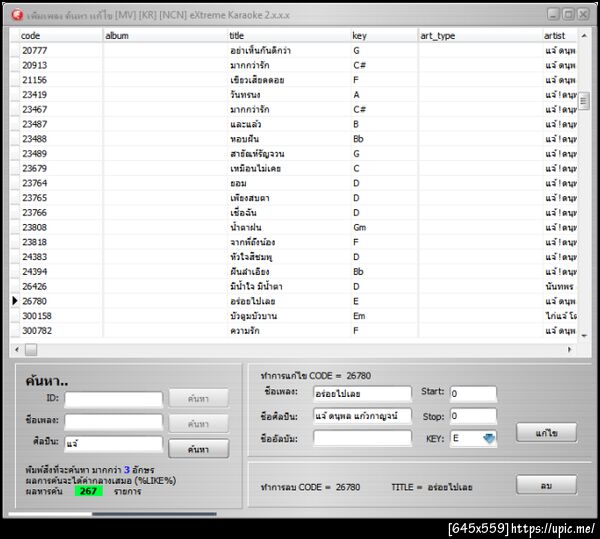Click the ค้นหา button beside the ID field

pos(199,399)
